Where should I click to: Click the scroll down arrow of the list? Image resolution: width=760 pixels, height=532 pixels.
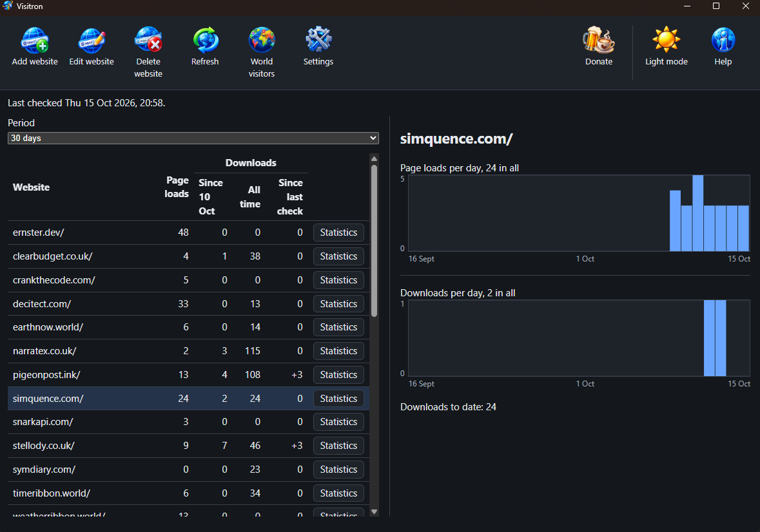click(374, 511)
